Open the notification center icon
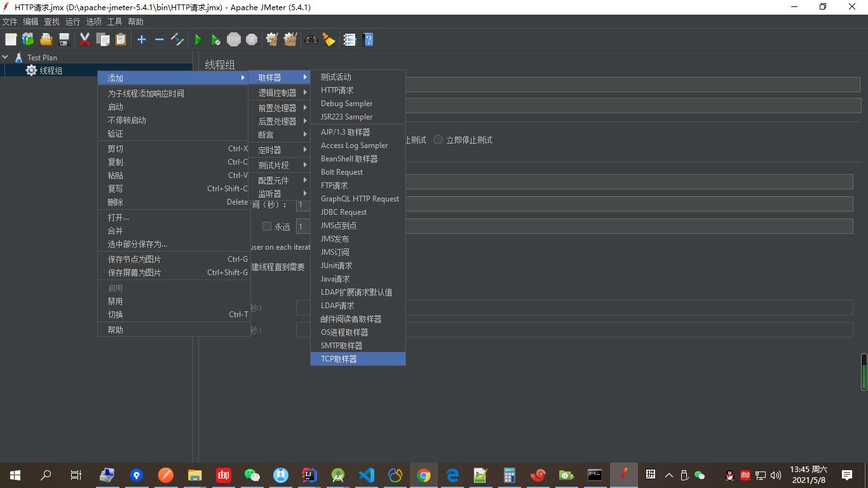 click(x=846, y=475)
